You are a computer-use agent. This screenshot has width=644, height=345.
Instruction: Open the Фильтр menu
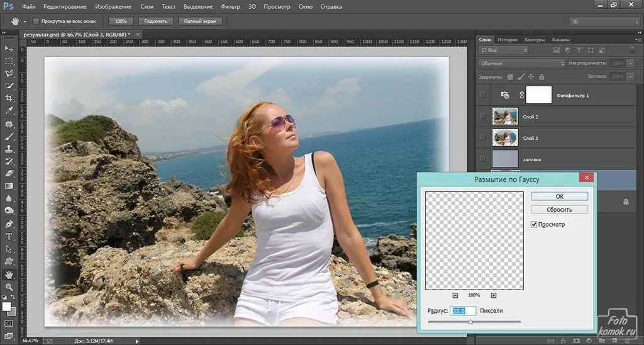(231, 6)
